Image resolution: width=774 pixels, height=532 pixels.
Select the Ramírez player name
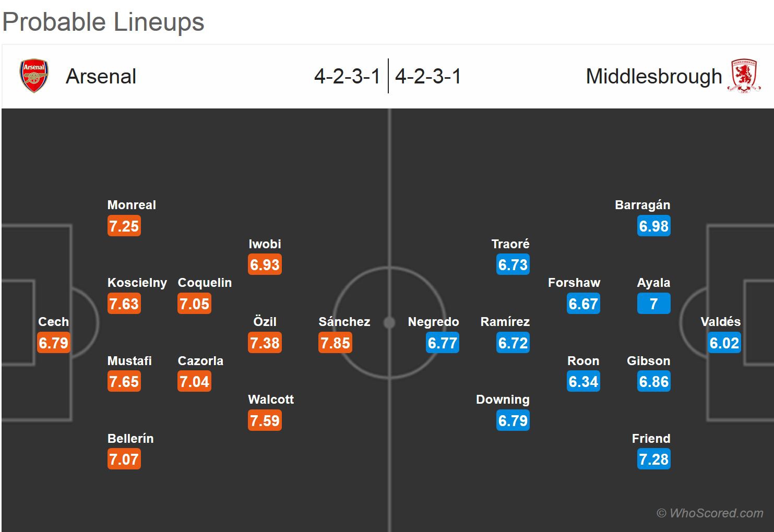point(505,322)
